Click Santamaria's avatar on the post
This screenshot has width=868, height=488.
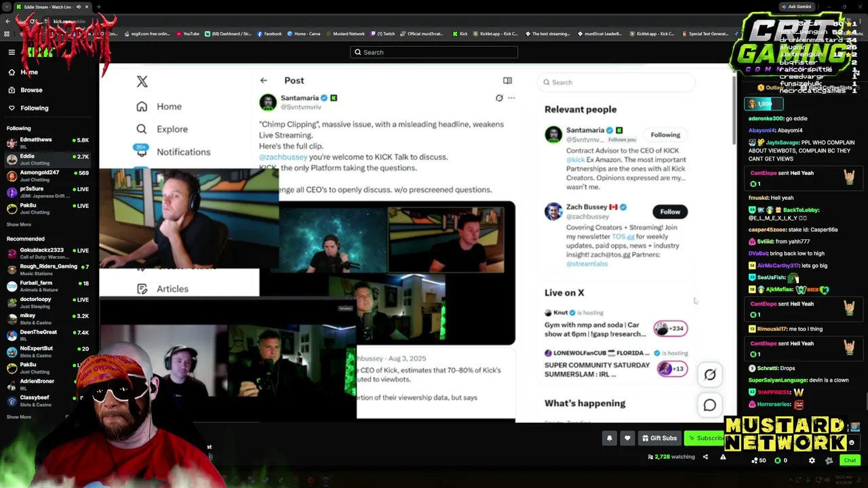[268, 102]
